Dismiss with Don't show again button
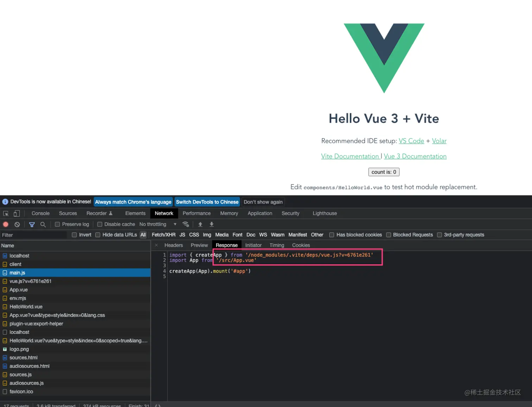 pos(263,202)
